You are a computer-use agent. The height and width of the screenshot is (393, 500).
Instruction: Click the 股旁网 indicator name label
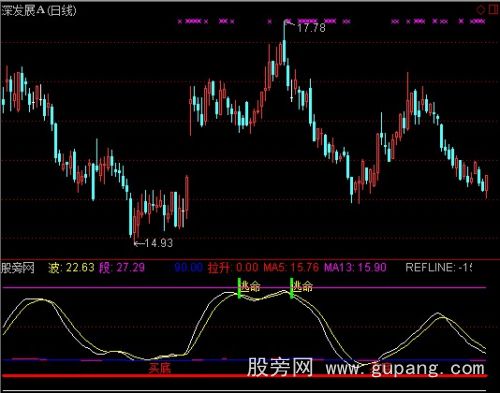coord(18,267)
